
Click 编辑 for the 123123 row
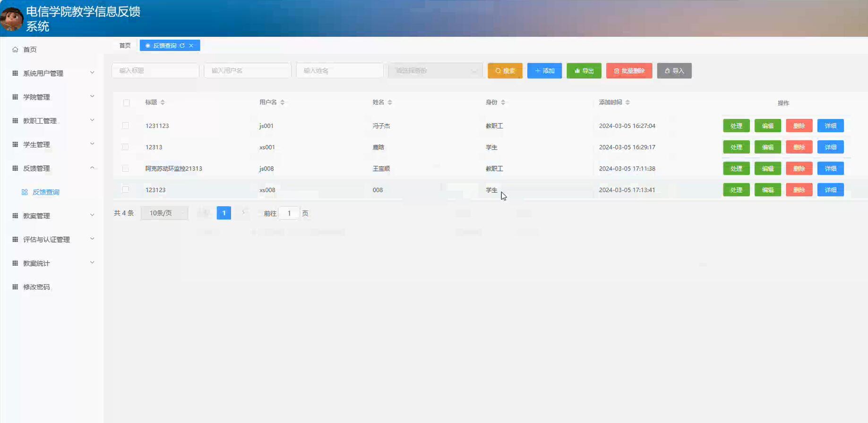point(768,190)
